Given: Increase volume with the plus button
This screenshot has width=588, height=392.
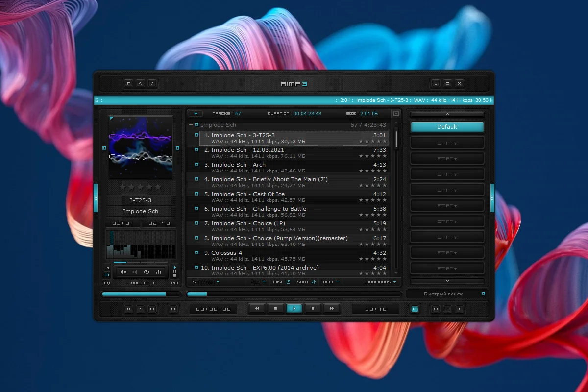Looking at the screenshot, I should click(x=153, y=283).
